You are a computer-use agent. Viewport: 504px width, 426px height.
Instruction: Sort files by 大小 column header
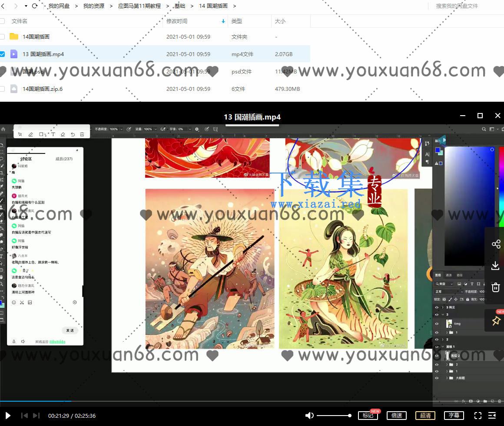(280, 21)
